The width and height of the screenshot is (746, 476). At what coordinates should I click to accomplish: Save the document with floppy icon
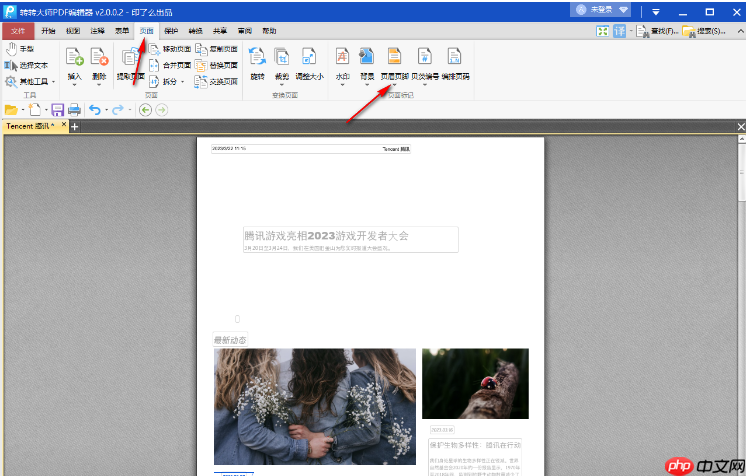58,110
